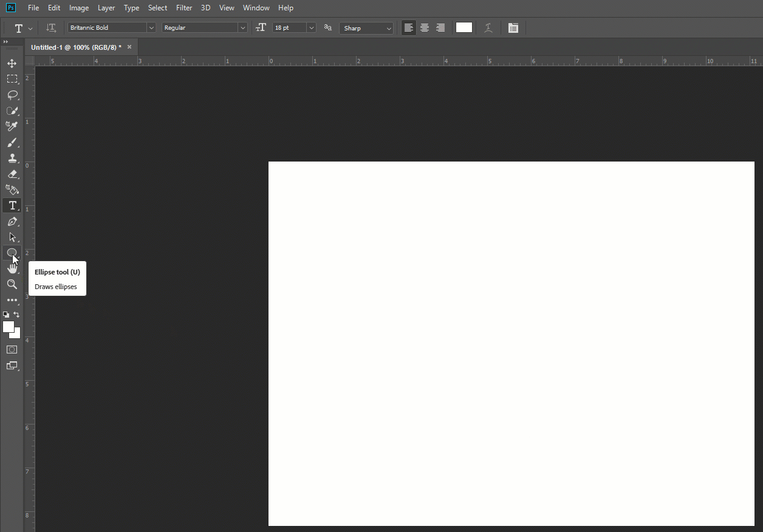
Task: Center align the text
Action: pyautogui.click(x=425, y=28)
